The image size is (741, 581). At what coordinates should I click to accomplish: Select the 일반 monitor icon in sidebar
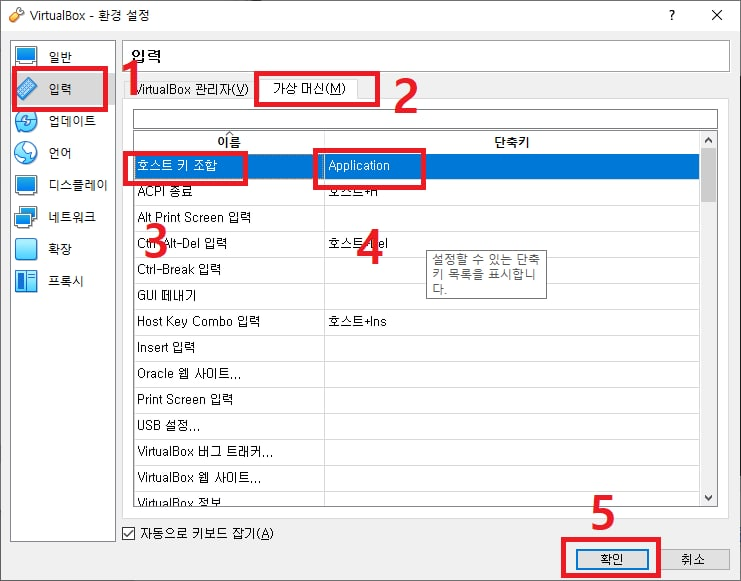click(x=26, y=56)
